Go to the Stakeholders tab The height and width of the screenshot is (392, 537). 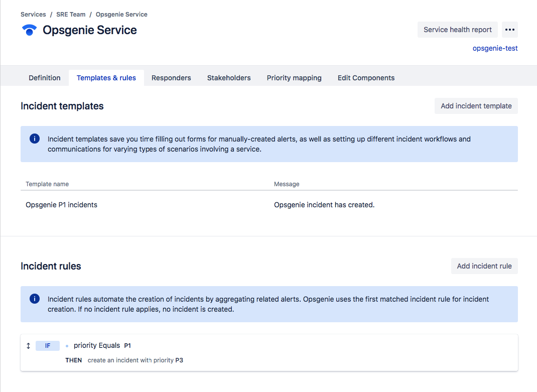click(x=229, y=78)
